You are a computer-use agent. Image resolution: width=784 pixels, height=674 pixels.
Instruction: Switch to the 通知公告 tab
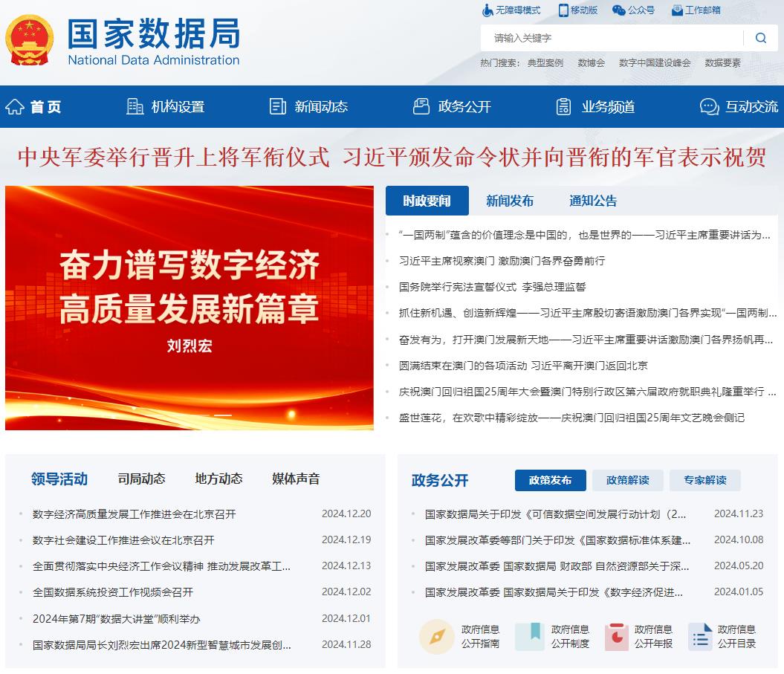click(593, 201)
